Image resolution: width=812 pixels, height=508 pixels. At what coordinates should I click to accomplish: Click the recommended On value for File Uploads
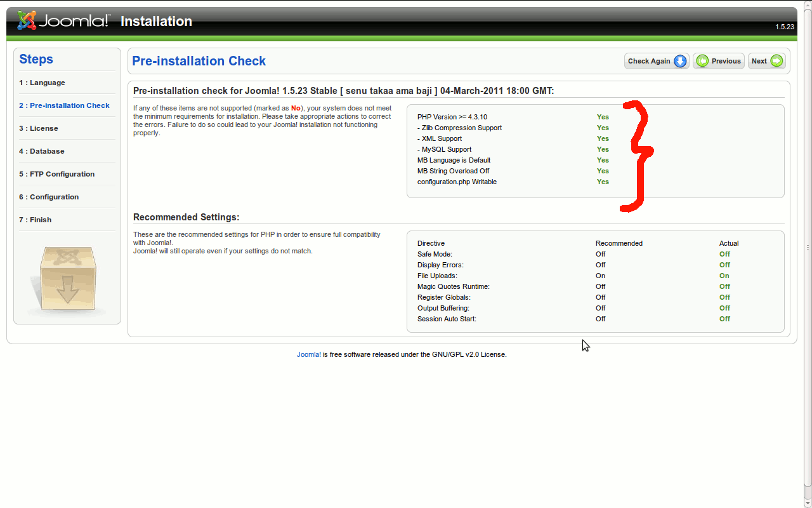pos(600,276)
